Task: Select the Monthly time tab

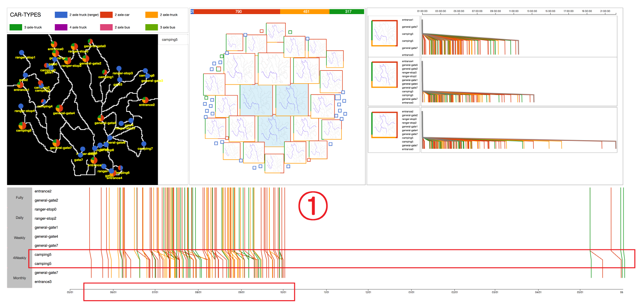Action: [x=19, y=278]
